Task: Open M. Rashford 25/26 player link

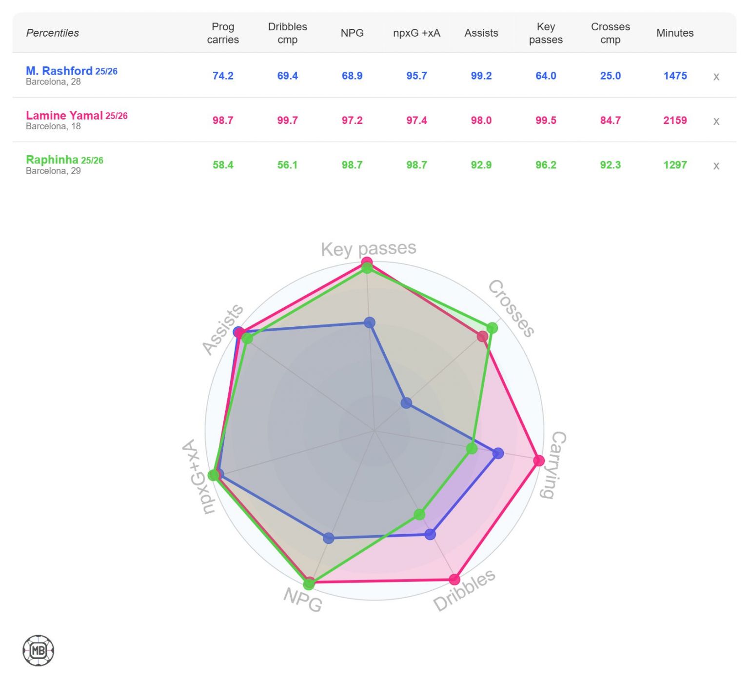Action: 72,71
